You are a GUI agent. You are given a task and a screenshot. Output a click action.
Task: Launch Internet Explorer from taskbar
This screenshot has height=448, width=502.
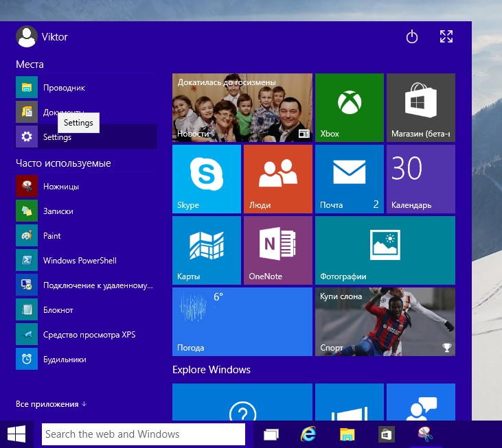(x=308, y=434)
